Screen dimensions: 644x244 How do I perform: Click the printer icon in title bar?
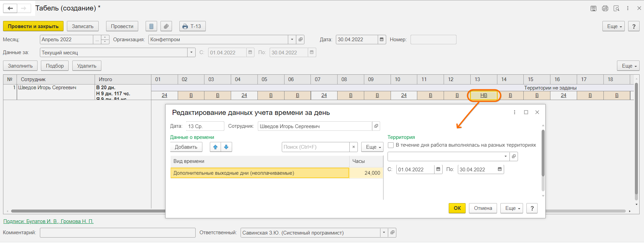point(605,8)
